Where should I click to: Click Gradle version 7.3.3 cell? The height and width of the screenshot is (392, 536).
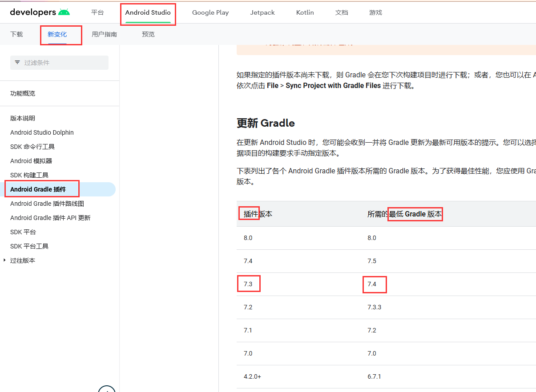(x=374, y=308)
